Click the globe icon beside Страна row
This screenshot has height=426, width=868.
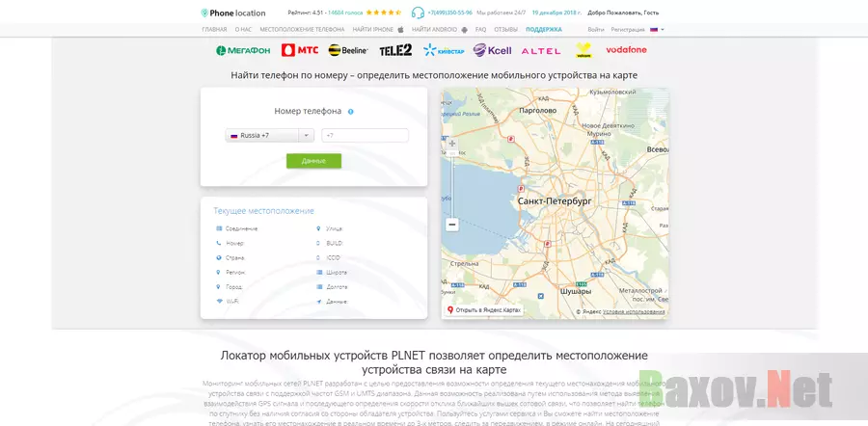point(219,257)
